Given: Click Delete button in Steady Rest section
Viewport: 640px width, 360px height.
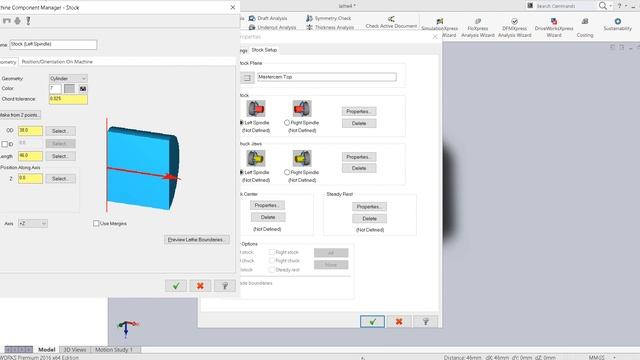Looking at the screenshot, I should point(369,219).
